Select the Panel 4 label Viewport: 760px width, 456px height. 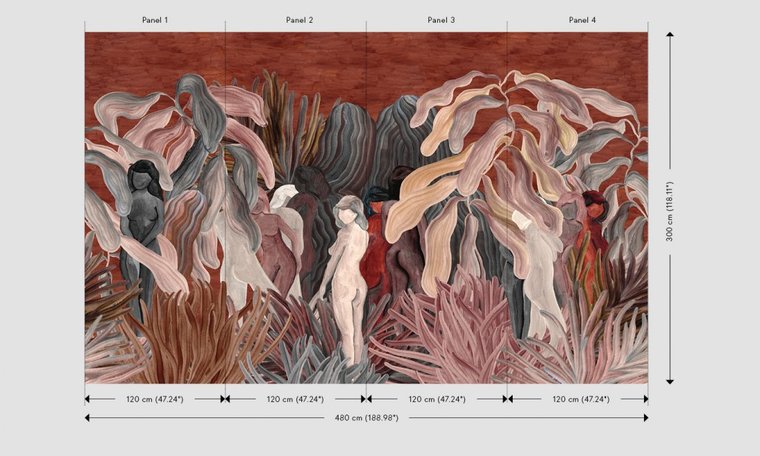click(x=582, y=20)
